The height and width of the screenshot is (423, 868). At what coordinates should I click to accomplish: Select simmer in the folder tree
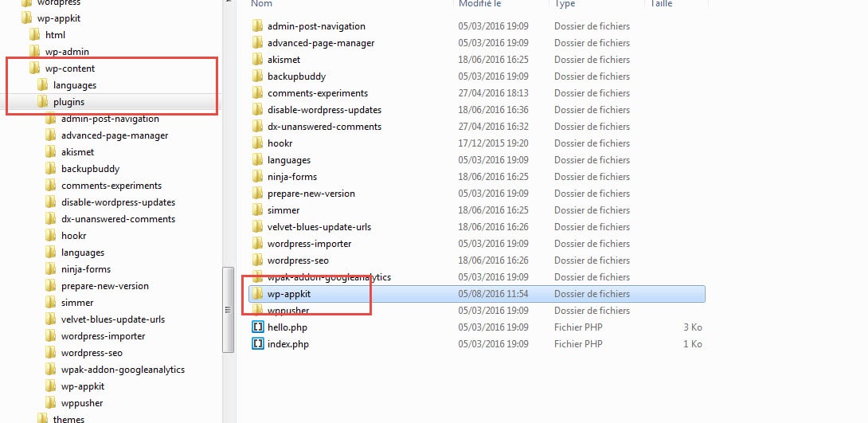tap(77, 302)
